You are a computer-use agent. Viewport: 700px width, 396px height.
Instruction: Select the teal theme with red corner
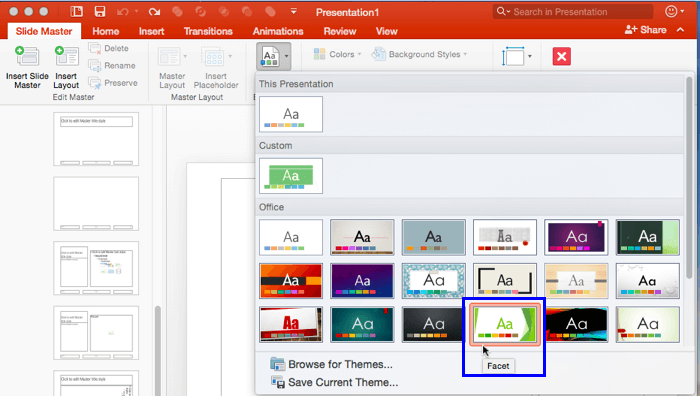tap(362, 324)
